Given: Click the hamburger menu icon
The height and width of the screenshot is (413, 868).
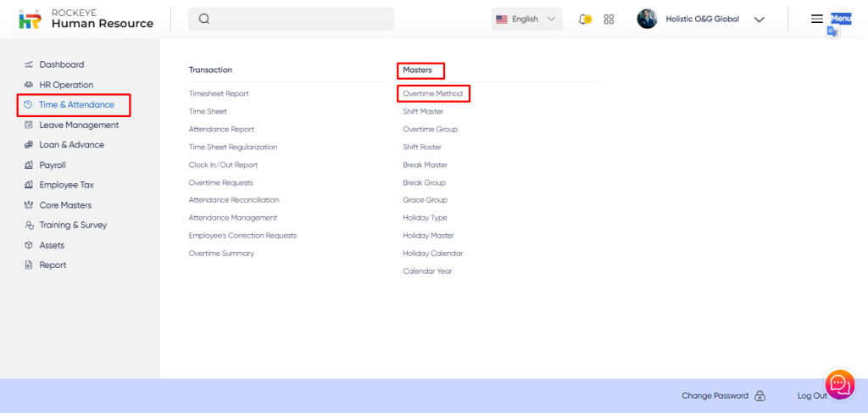Looking at the screenshot, I should coord(816,19).
